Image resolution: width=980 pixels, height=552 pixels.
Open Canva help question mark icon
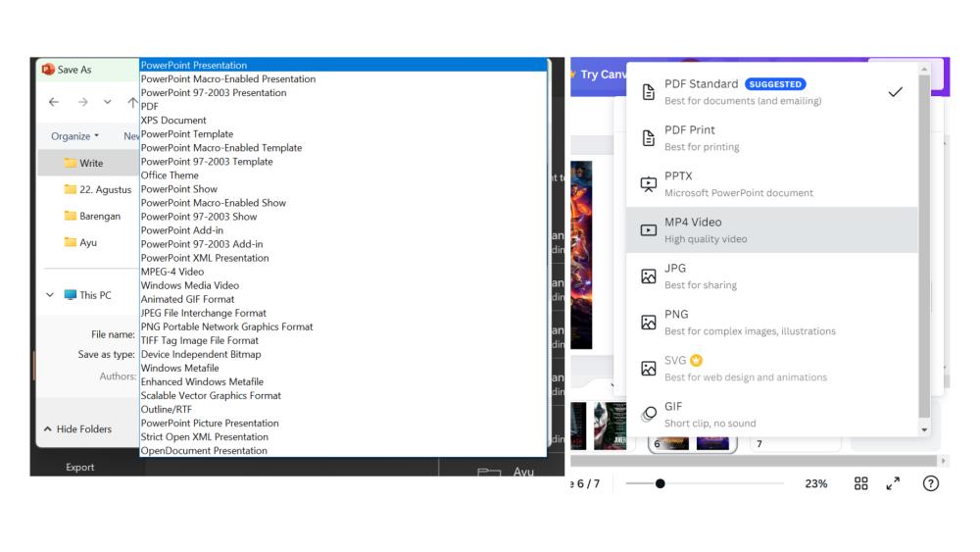click(931, 483)
